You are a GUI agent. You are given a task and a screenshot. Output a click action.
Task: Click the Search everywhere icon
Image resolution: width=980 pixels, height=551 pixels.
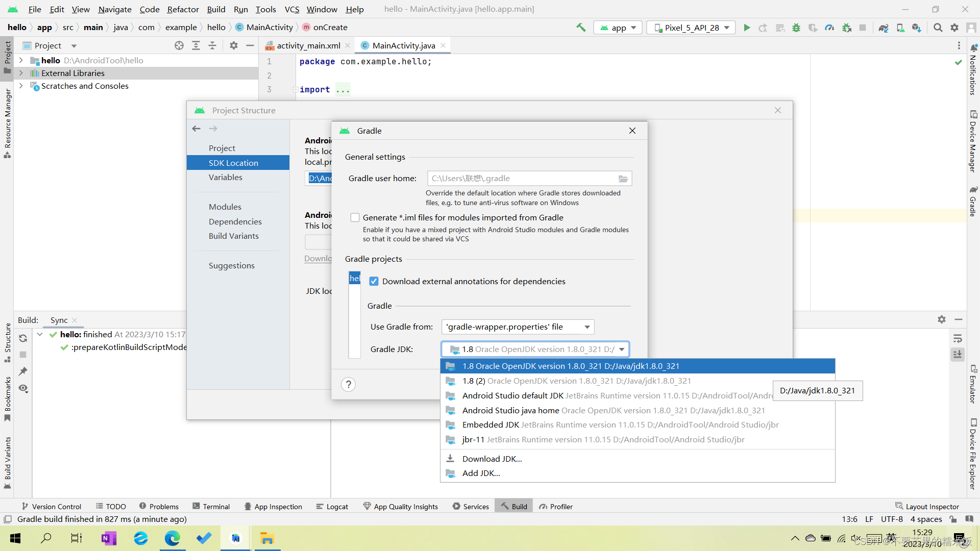(938, 28)
